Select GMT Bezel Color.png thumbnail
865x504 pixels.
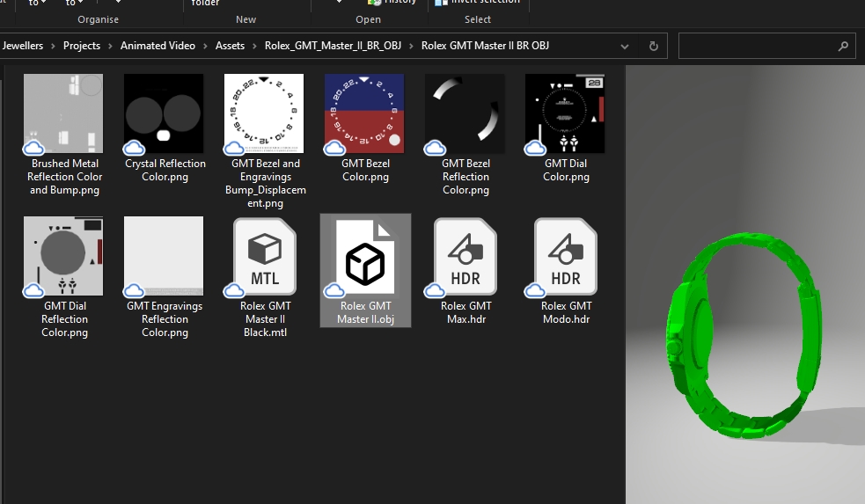(x=364, y=113)
